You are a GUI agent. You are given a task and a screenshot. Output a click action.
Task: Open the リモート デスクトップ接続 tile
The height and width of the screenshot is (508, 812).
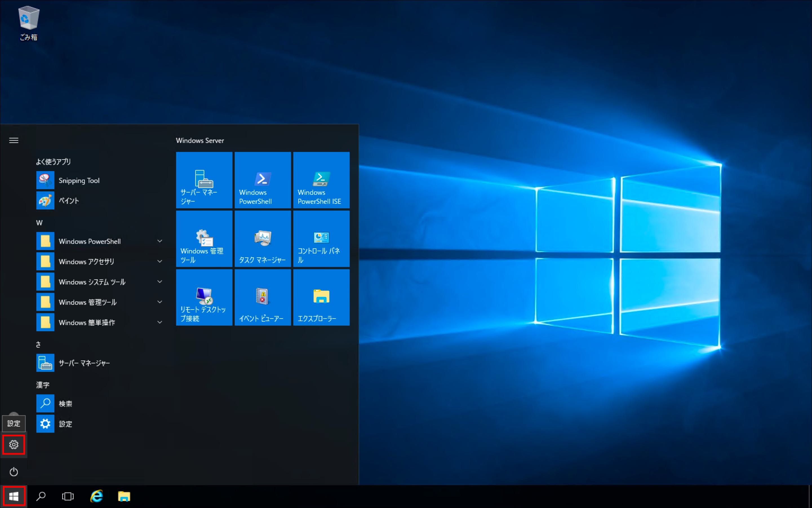(204, 297)
